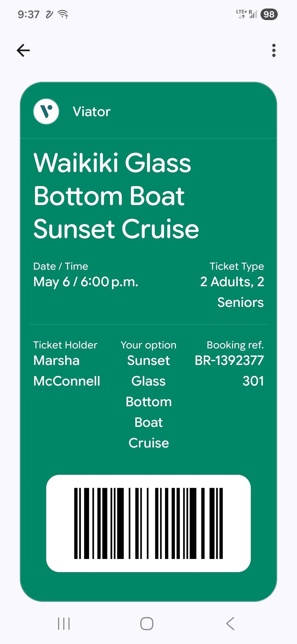Tap the system back chevron
The width and height of the screenshot is (297, 644).
tap(230, 623)
